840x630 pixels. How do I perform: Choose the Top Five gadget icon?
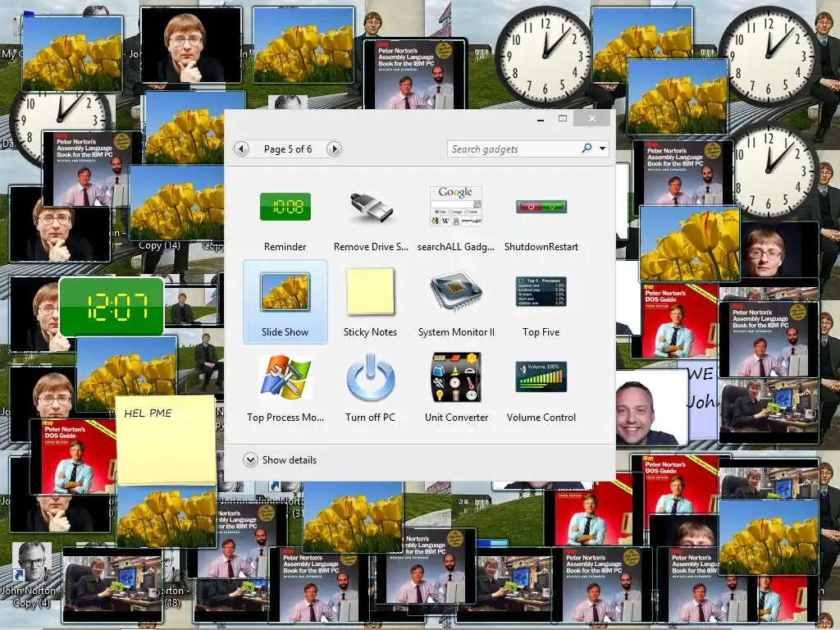(x=541, y=291)
